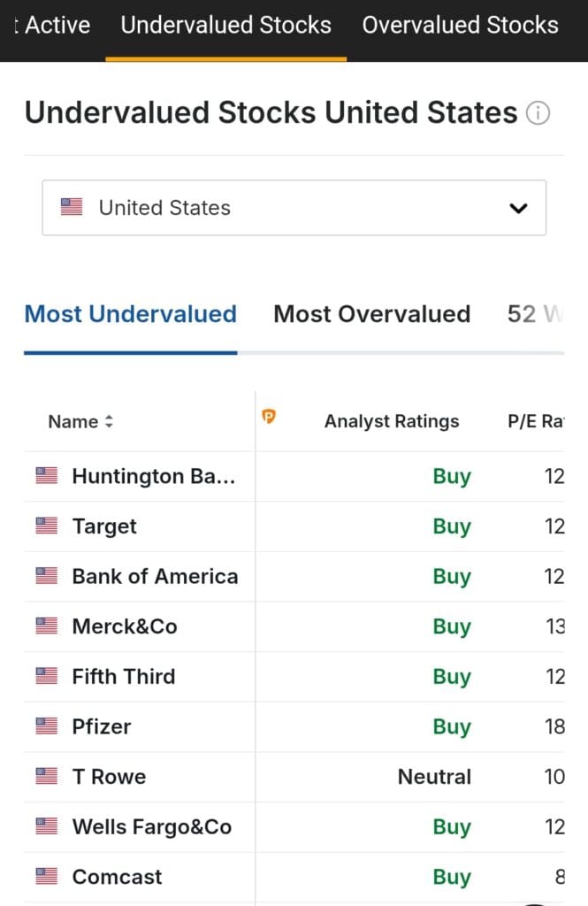Open Huntington Bancshares stock link
Image resolution: width=588 pixels, height=906 pixels.
tap(153, 477)
